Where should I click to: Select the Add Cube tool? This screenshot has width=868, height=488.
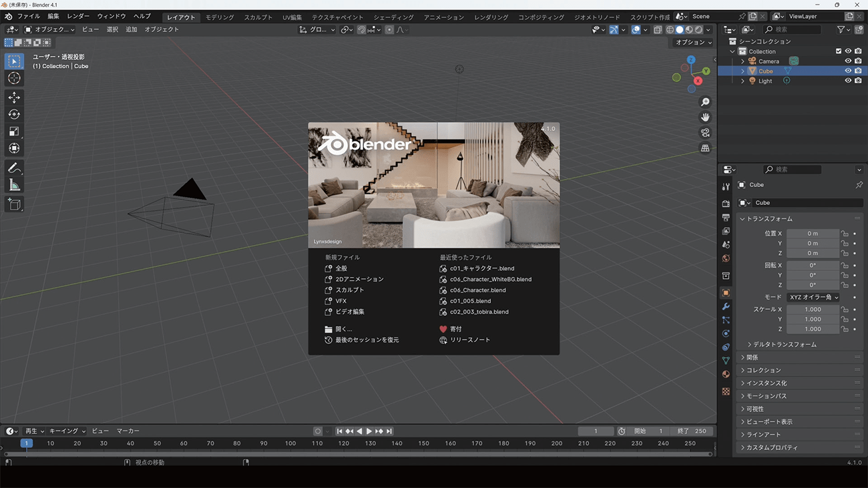pyautogui.click(x=14, y=204)
